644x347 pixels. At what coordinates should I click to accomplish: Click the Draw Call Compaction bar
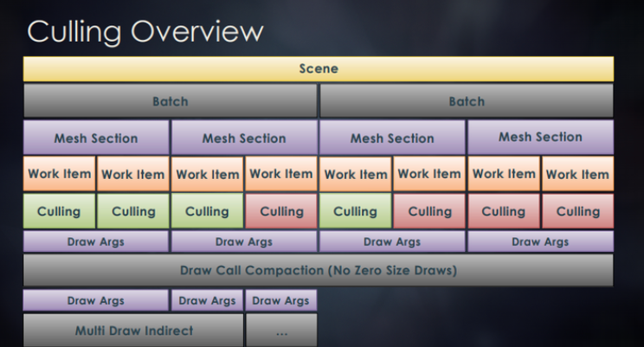pyautogui.click(x=319, y=270)
